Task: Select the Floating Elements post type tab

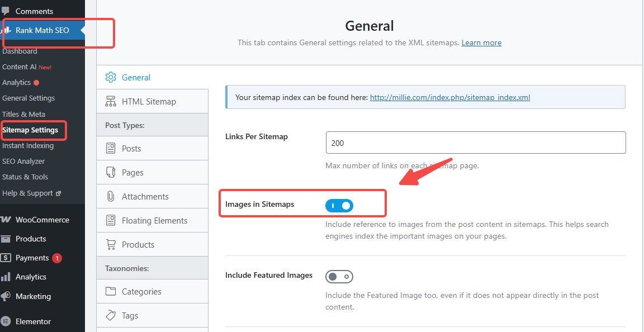Action: pos(154,221)
